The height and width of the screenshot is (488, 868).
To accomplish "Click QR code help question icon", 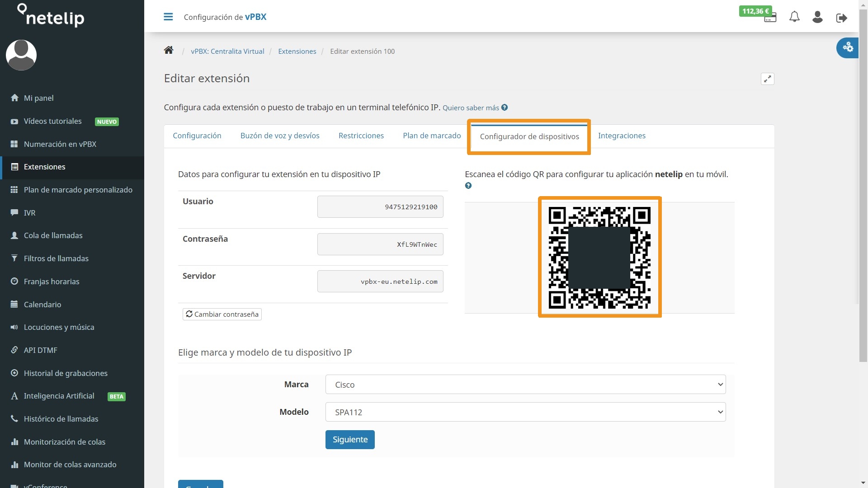I will click(x=468, y=186).
